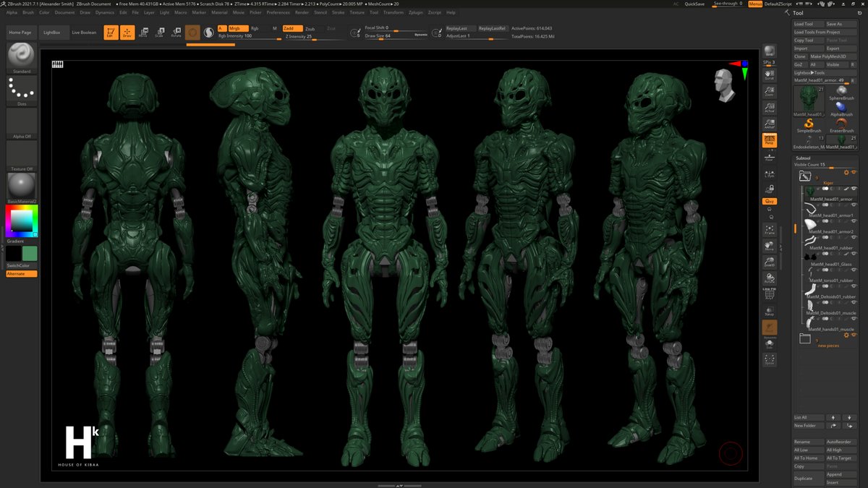The height and width of the screenshot is (488, 868).
Task: Click the Standard brush thumbnail
Action: pyautogui.click(x=22, y=58)
